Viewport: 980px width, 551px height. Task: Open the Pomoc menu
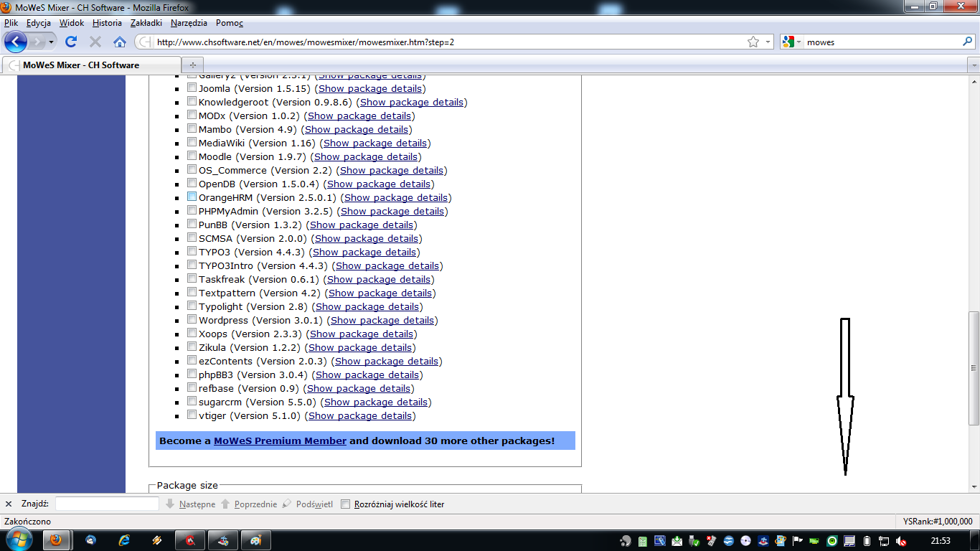[230, 23]
